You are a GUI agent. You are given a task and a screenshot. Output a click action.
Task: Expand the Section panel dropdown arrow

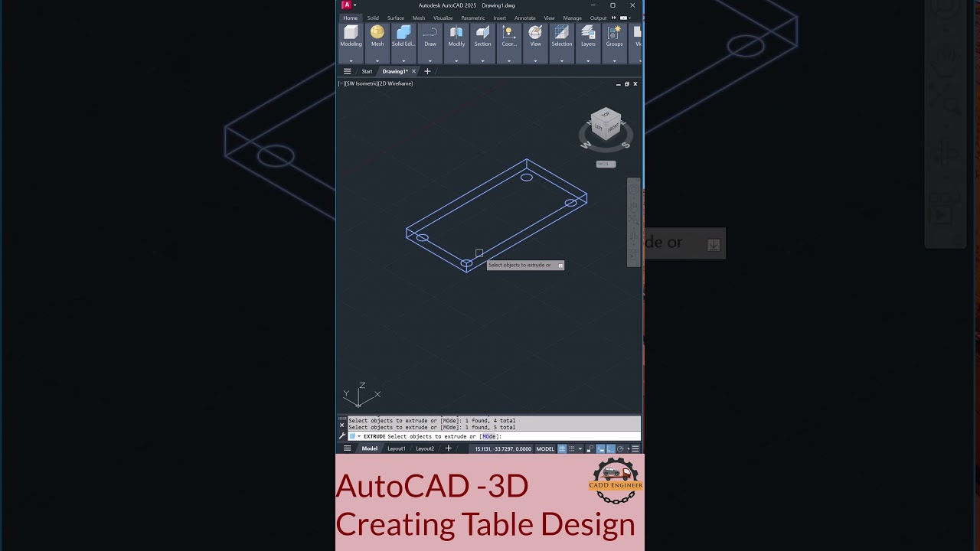point(482,60)
